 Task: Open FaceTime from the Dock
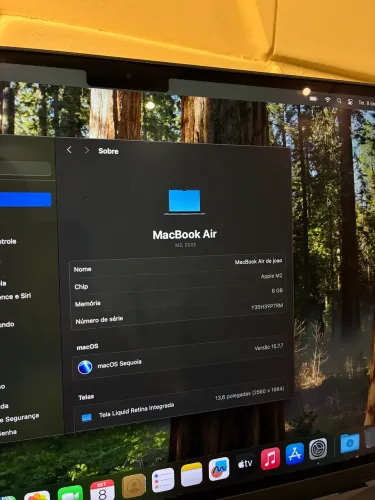coord(70,494)
